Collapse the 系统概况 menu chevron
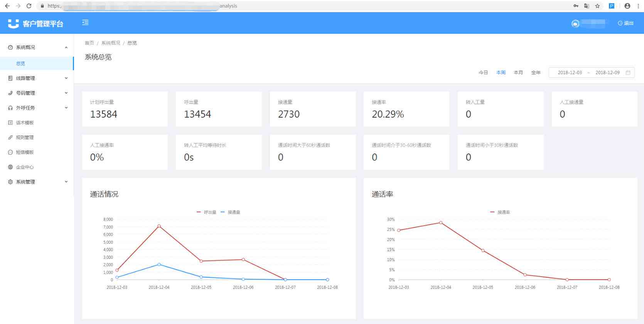Screen dimensions: 644x324 click(x=66, y=47)
